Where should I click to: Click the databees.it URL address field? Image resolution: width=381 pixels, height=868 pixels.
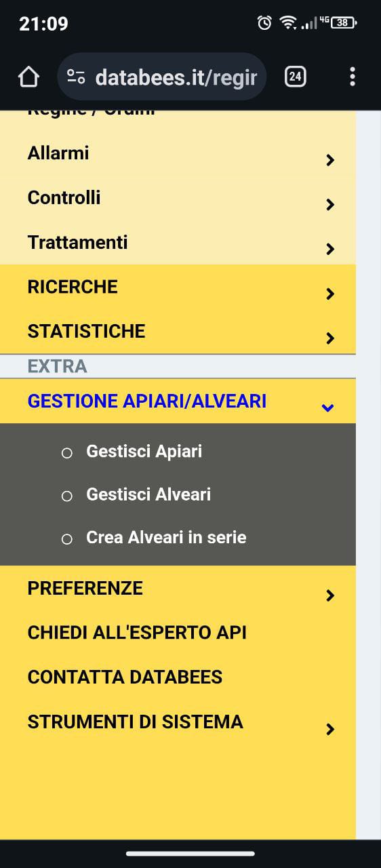click(x=161, y=77)
